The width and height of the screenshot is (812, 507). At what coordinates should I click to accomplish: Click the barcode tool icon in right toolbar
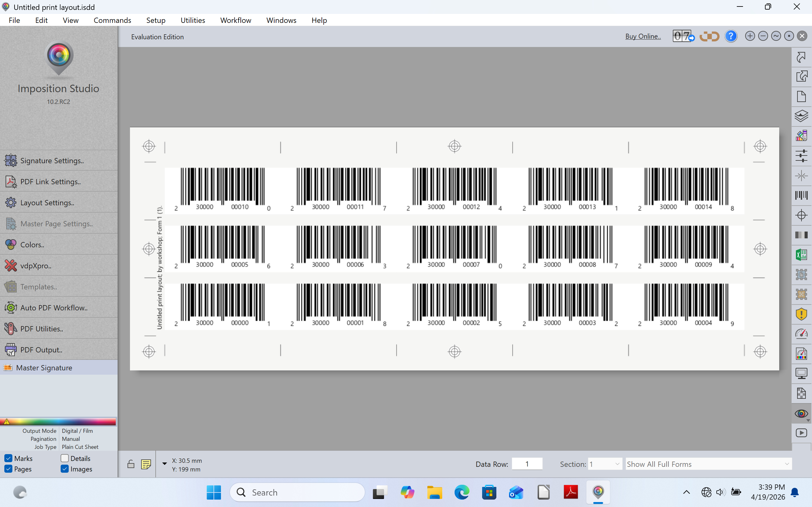[801, 195]
